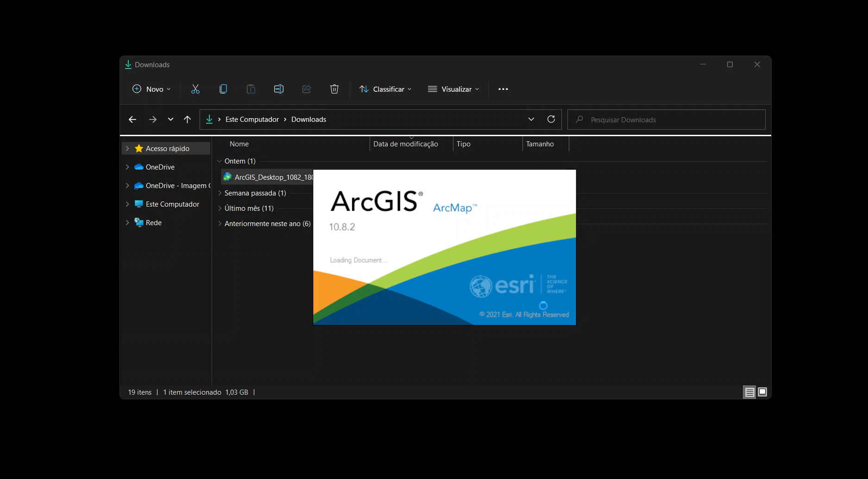
Task: Click the Delete (trash) icon
Action: (334, 89)
